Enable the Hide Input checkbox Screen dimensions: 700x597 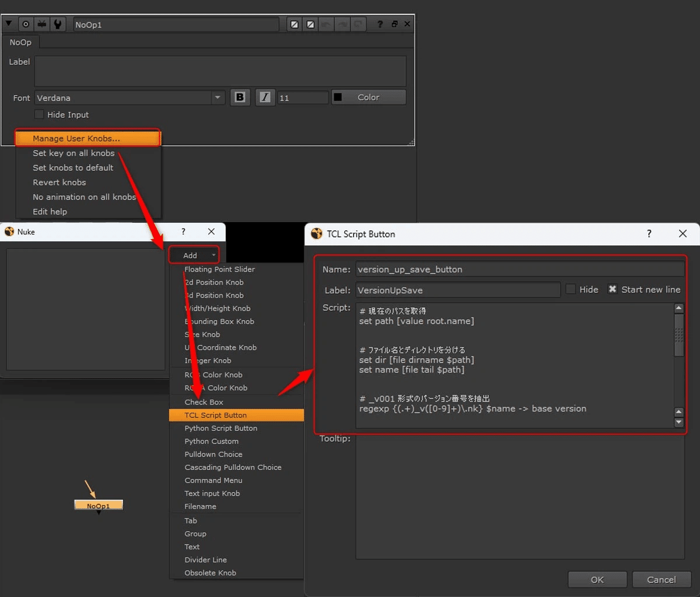click(x=39, y=114)
